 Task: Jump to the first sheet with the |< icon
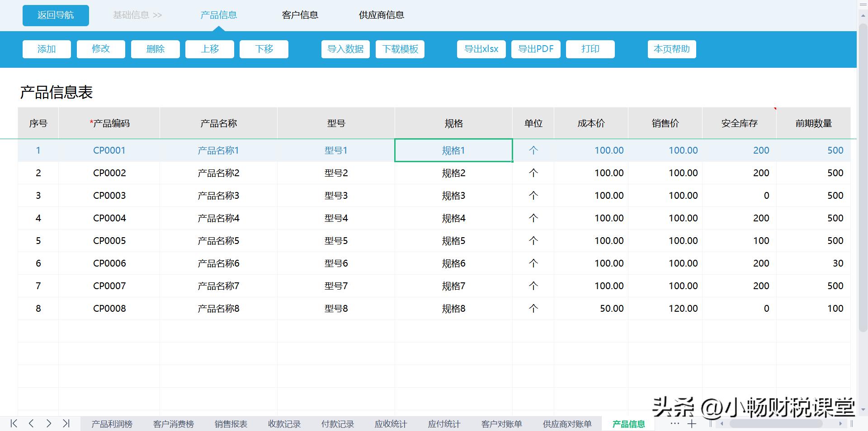coord(13,424)
